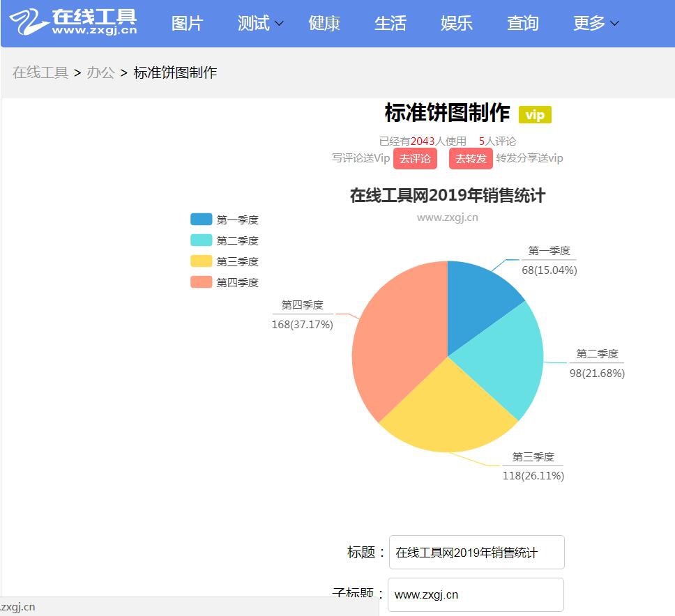Go to 在线工具 breadcrumb link
This screenshot has width=675, height=616.
coord(40,72)
